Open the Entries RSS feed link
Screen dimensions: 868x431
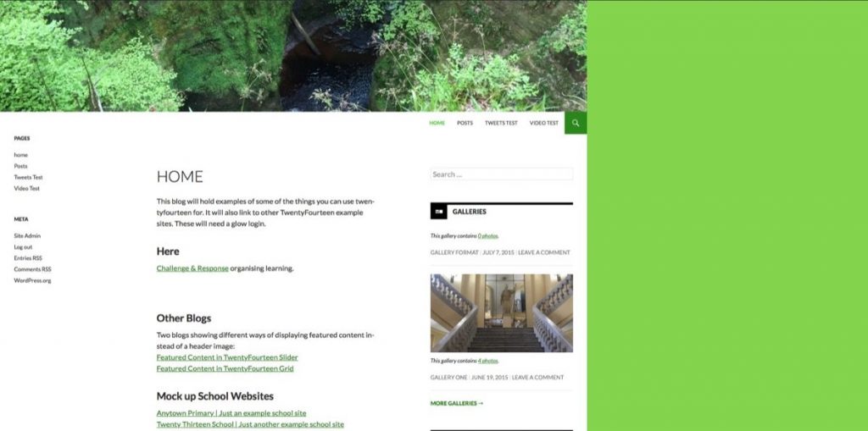(28, 257)
